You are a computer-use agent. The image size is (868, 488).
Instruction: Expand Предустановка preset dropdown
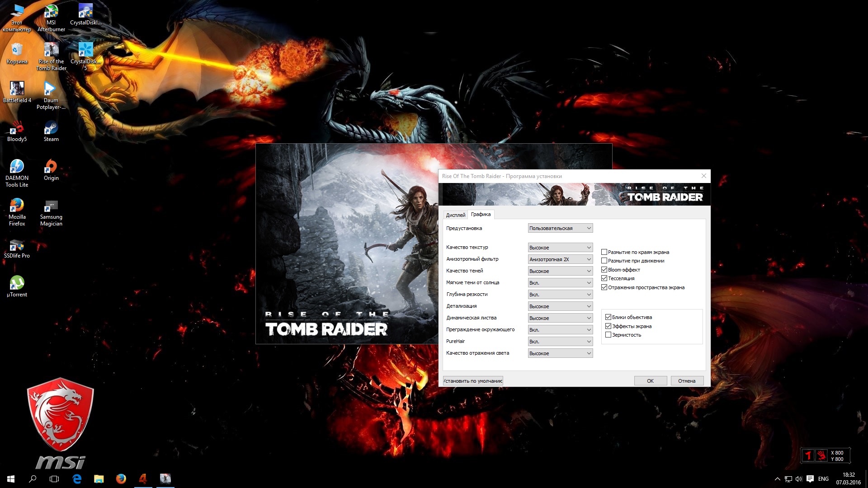tap(560, 228)
